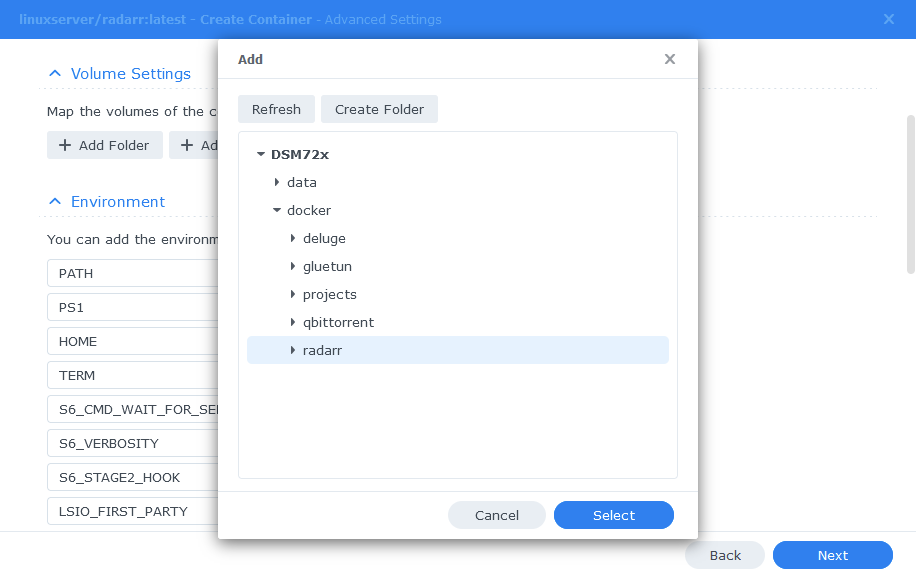Click the S6_CMD_WAIT_FOR_SE variable field
This screenshot has width=916, height=578.
(x=133, y=409)
